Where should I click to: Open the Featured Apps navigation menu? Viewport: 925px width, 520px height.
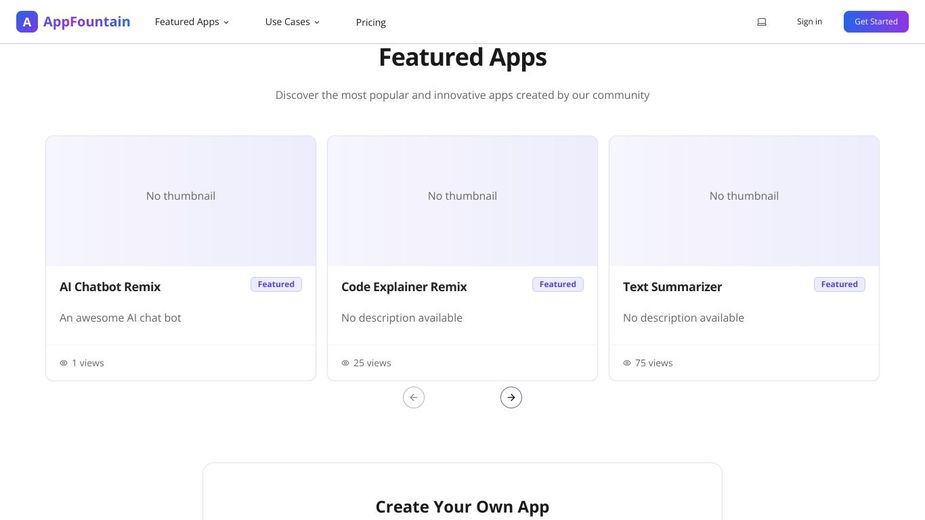coord(192,22)
